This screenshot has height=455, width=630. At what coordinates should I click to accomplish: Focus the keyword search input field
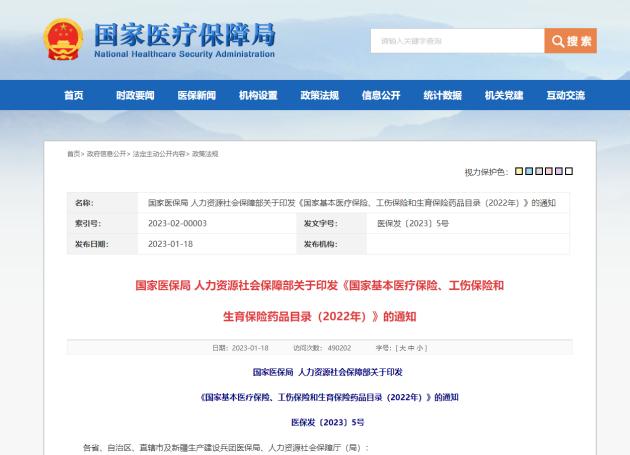point(457,41)
